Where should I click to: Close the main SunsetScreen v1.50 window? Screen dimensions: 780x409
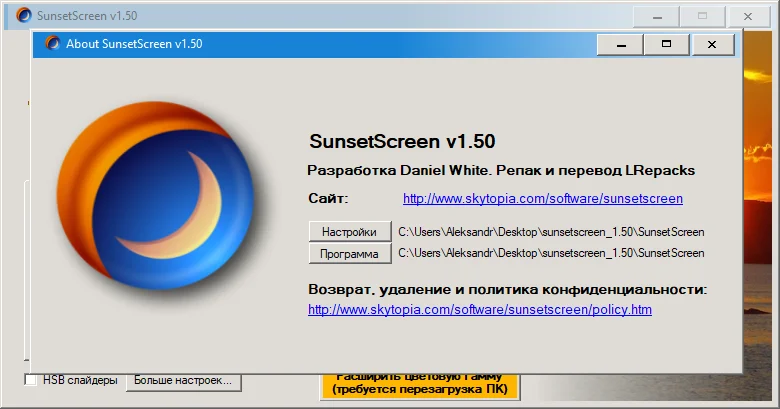point(748,16)
